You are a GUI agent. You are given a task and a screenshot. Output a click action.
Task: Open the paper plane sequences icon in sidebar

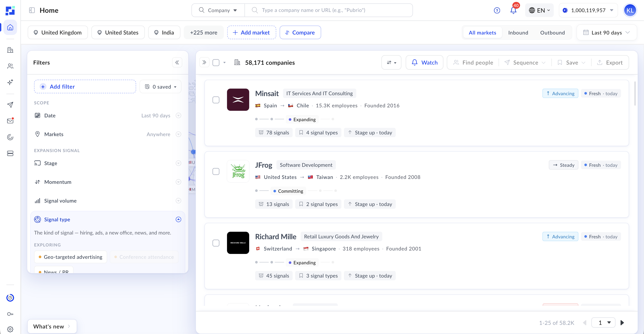pos(10,105)
